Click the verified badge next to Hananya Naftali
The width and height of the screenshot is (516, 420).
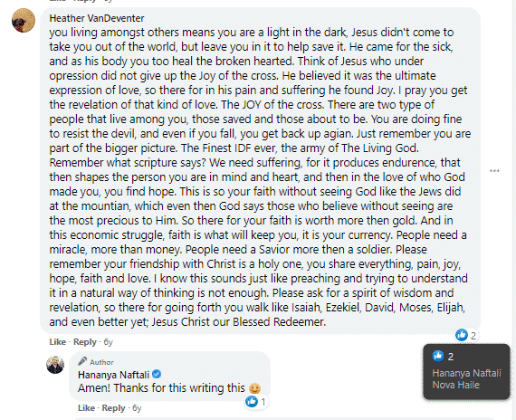tap(157, 374)
